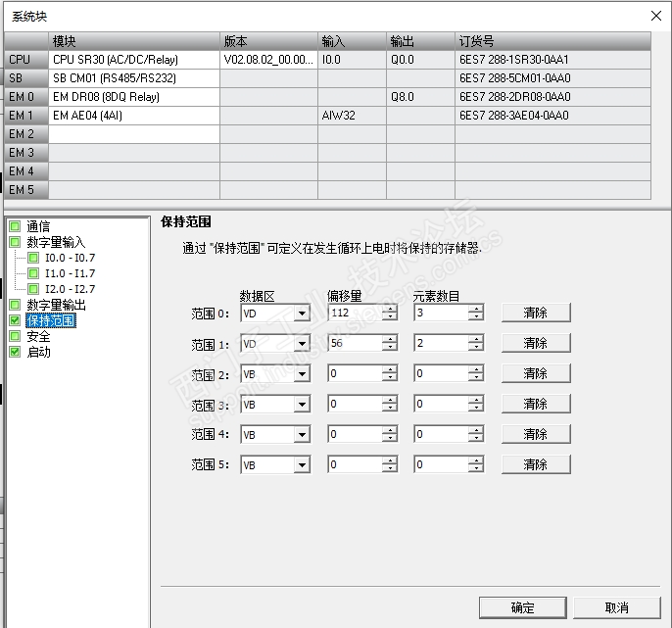Increase 范围 0 offset with up arrow

click(390, 309)
